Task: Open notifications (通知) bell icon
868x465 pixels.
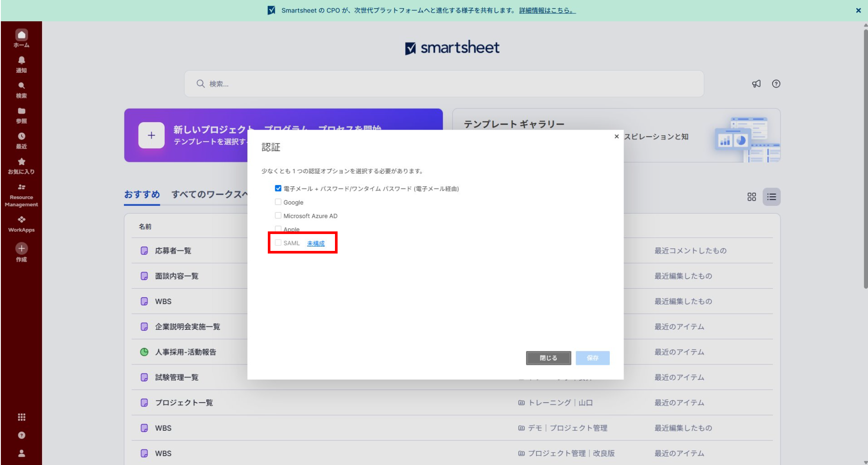Action: click(x=21, y=60)
